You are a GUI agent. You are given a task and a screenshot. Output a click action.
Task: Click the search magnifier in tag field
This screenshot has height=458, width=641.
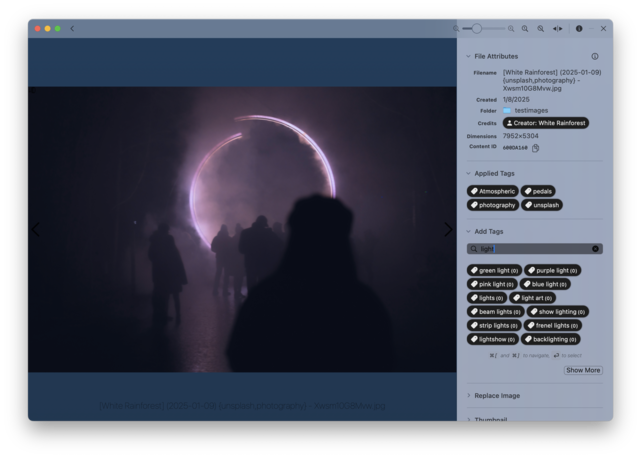coord(474,249)
